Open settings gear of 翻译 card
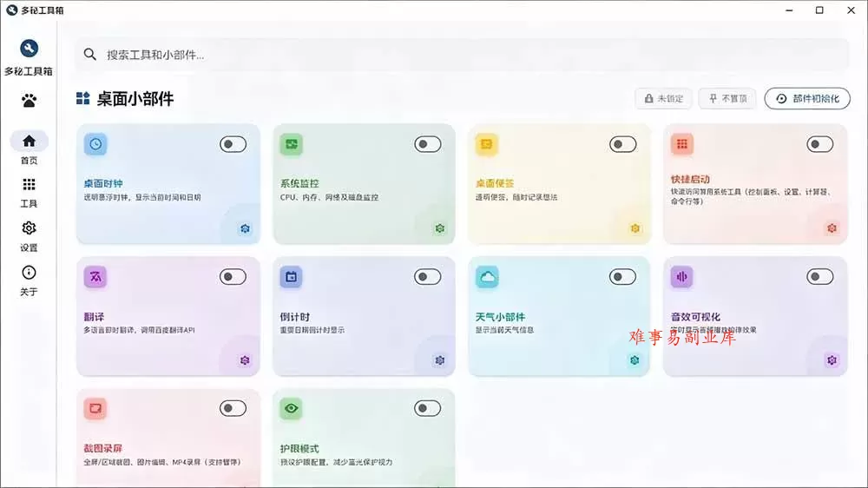 click(245, 360)
